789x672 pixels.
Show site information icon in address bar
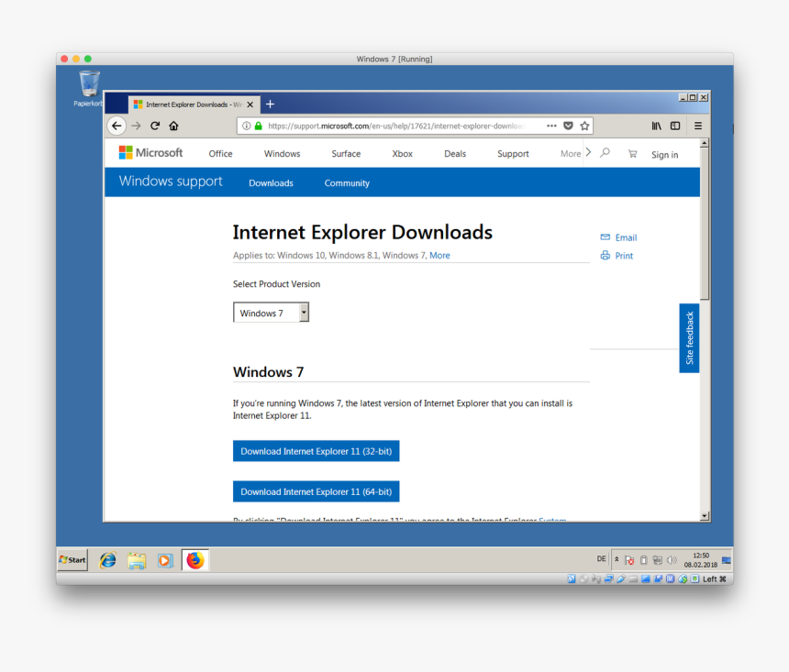click(x=246, y=126)
